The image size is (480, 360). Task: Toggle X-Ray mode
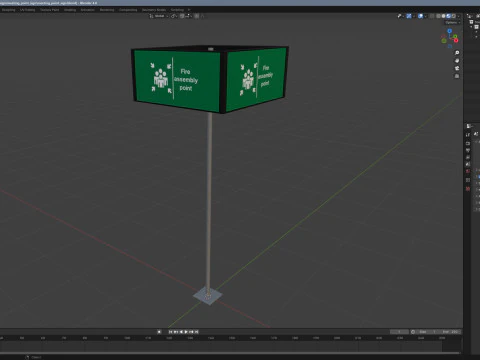(432, 16)
